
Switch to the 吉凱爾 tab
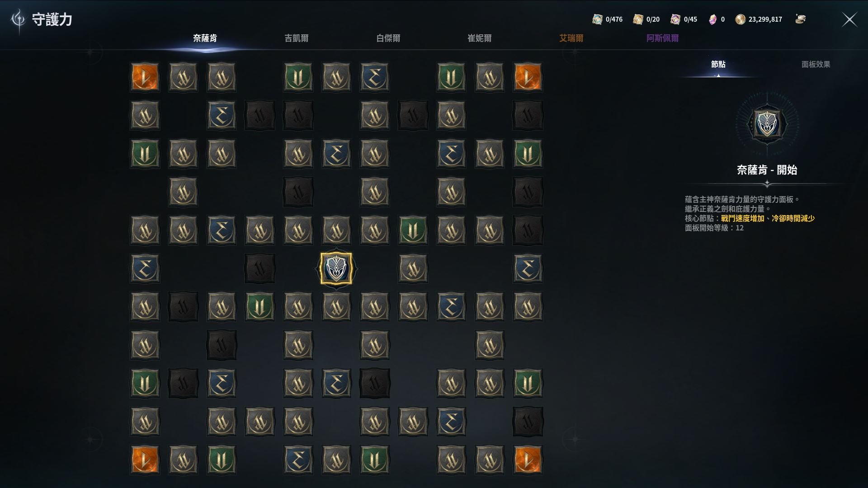click(297, 38)
